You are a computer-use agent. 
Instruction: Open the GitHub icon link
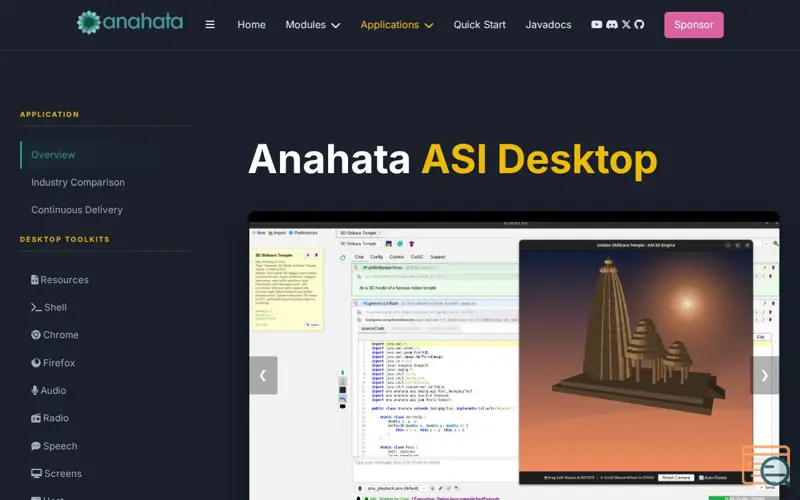639,24
